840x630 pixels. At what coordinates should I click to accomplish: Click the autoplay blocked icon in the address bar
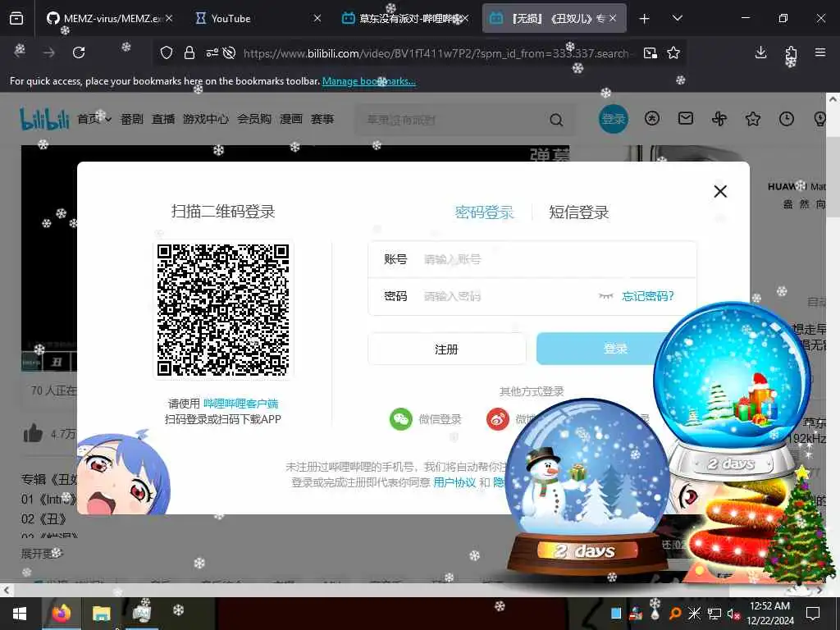(230, 52)
